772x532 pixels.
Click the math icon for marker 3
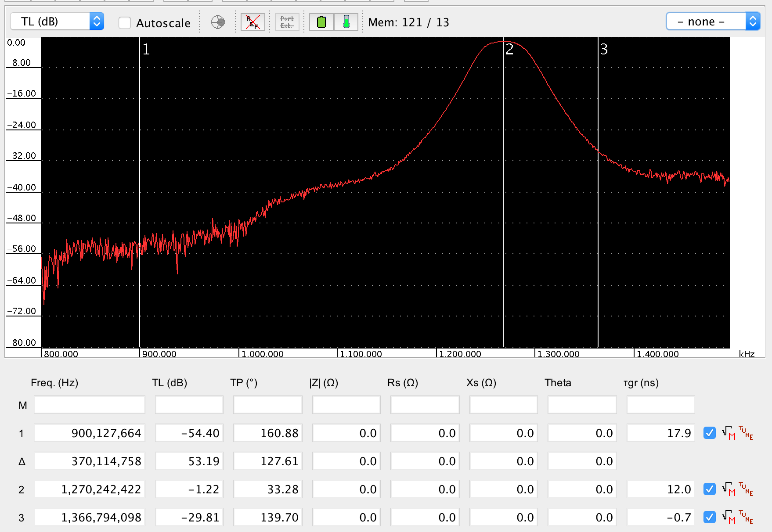pos(729,517)
